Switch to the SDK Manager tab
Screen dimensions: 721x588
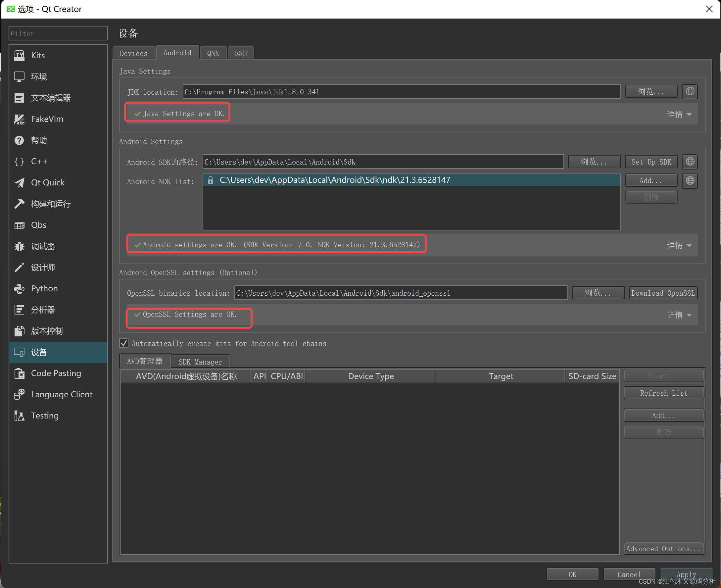[x=200, y=362]
